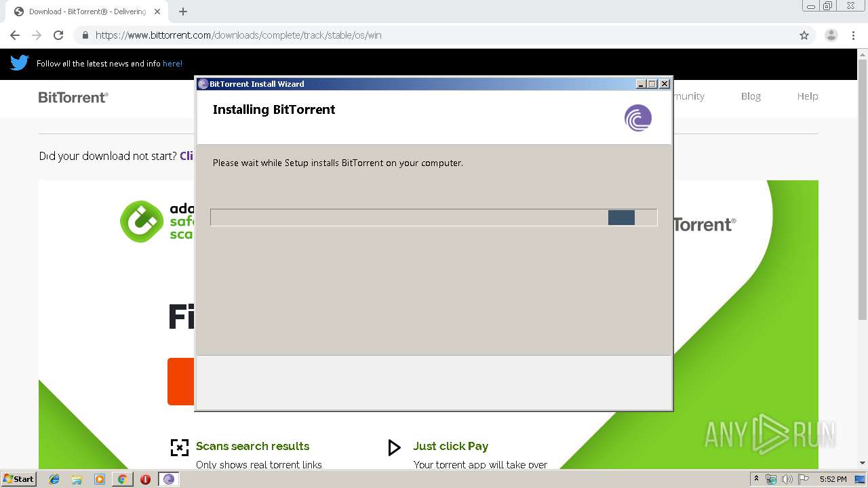Open media player taskbar icon
868x488 pixels.
point(100,479)
